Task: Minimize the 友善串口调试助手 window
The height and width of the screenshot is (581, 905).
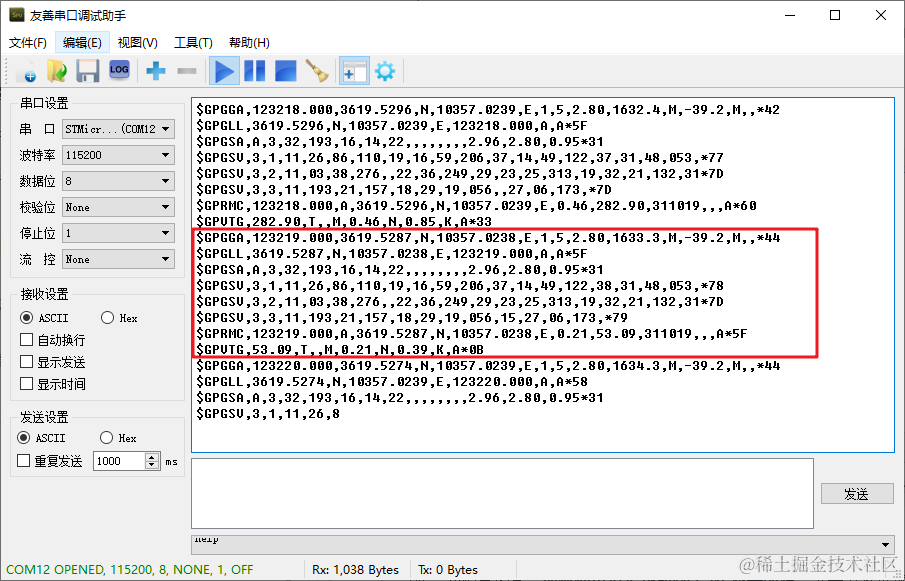Action: pyautogui.click(x=790, y=15)
